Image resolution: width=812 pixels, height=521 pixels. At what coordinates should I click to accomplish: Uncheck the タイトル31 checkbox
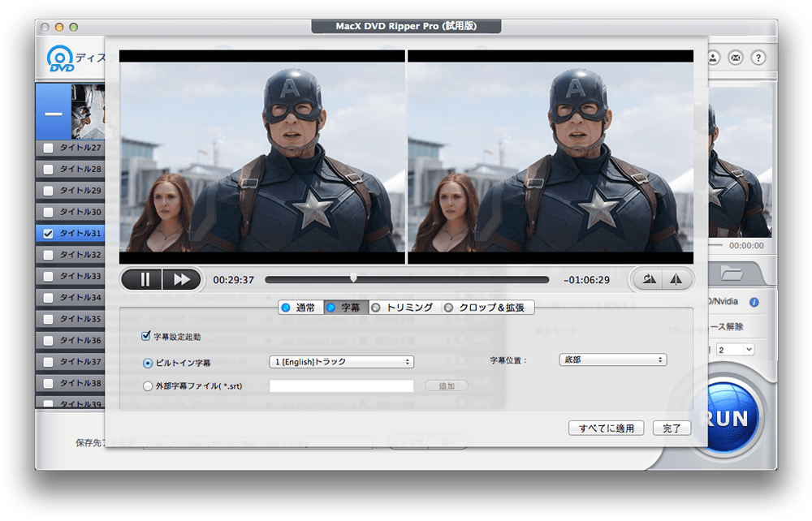pyautogui.click(x=48, y=234)
